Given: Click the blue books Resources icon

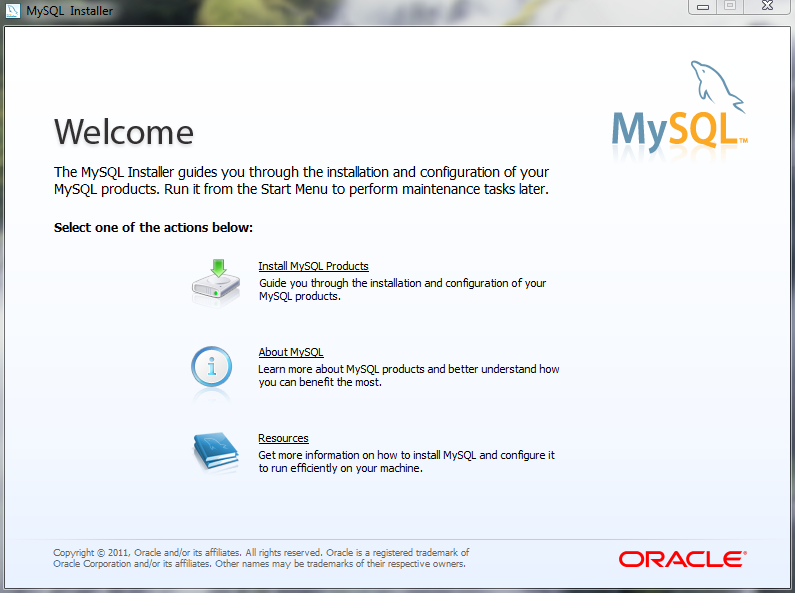Looking at the screenshot, I should (216, 452).
